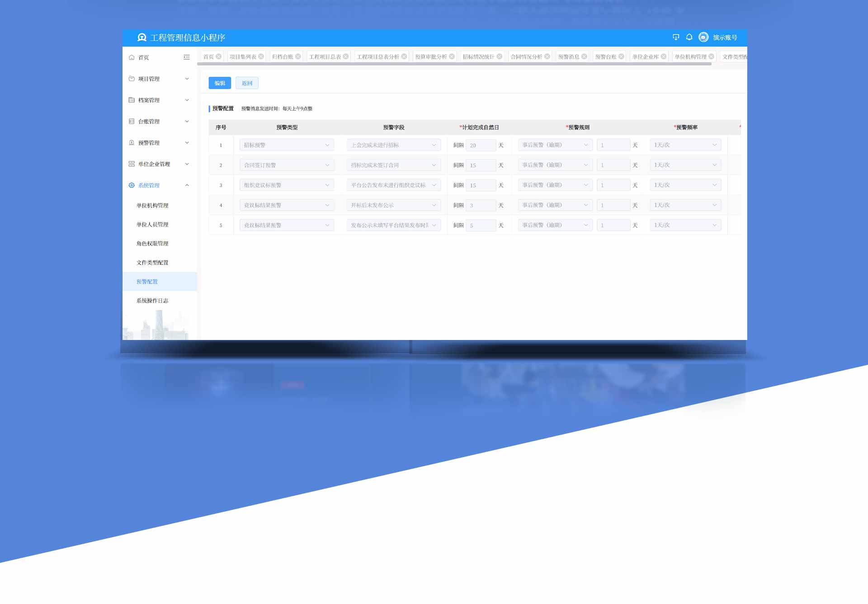Viewport: 868px width, 604px height.
Task: Open row 2 预警规则 dropdown 事后预警
Action: tap(555, 165)
